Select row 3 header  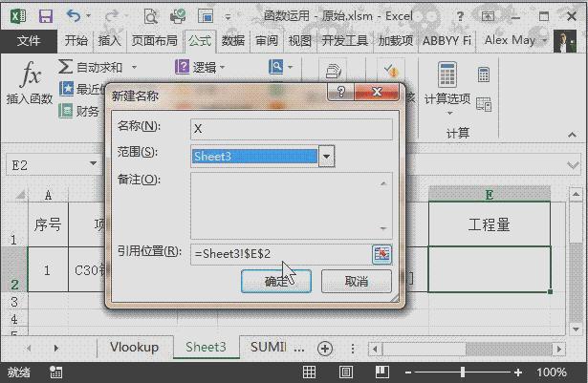(14, 302)
